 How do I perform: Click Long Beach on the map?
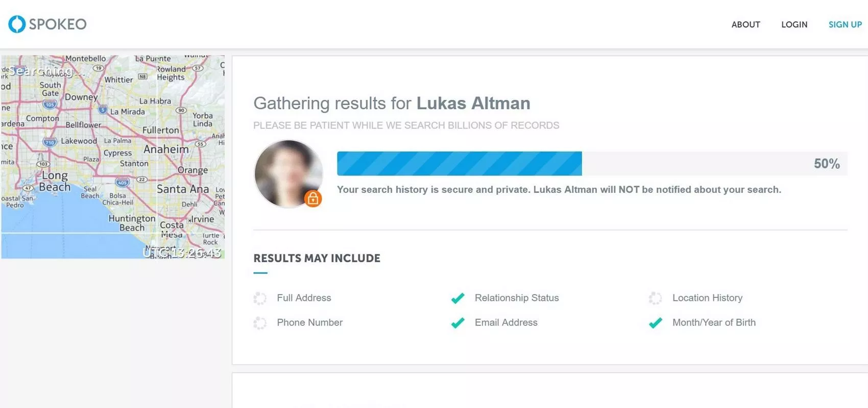[x=55, y=181]
